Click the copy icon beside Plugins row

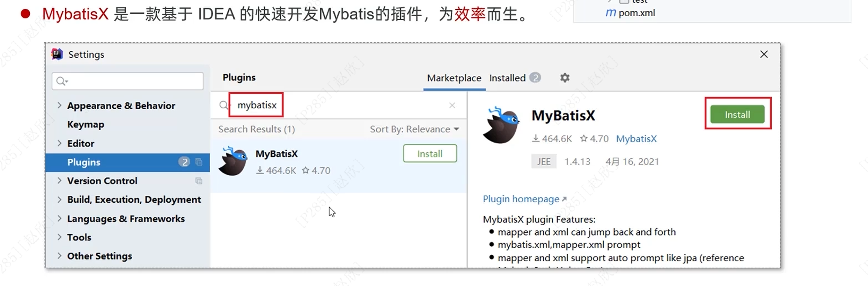pos(199,162)
